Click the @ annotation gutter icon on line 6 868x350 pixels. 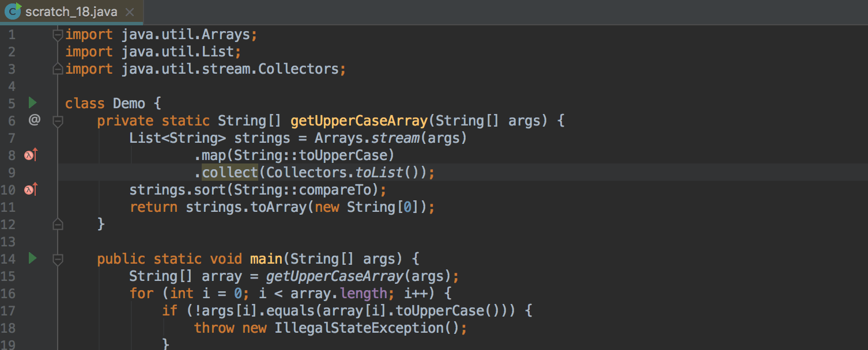click(34, 120)
